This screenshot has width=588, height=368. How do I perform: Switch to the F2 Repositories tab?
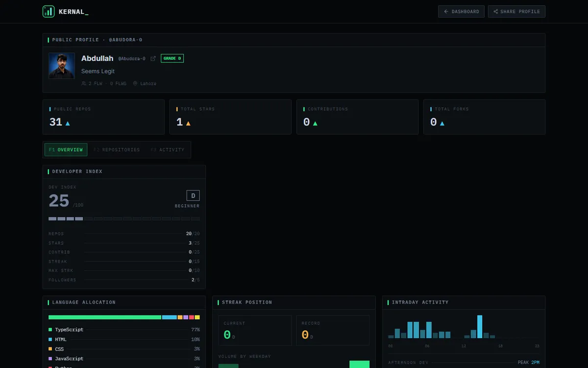(117, 150)
